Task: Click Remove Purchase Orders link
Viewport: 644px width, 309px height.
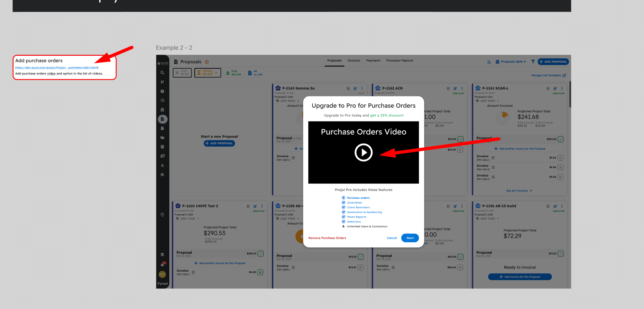Action: point(327,238)
